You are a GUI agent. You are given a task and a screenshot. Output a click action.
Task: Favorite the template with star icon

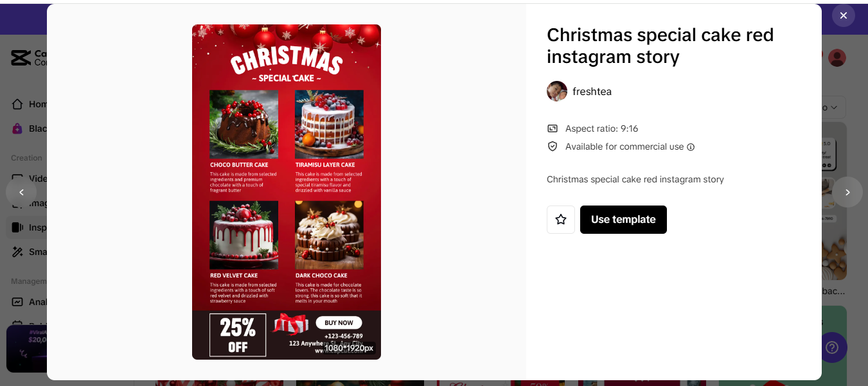click(x=561, y=220)
